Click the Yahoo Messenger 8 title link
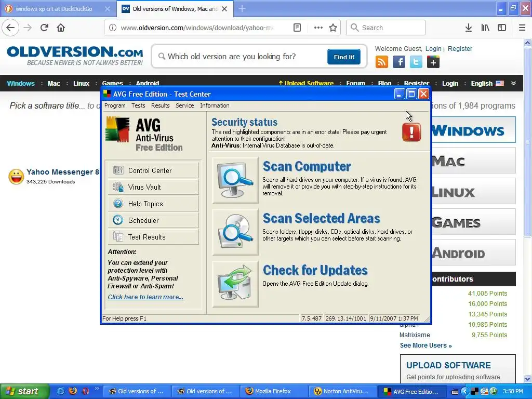532x399 pixels. click(x=63, y=172)
